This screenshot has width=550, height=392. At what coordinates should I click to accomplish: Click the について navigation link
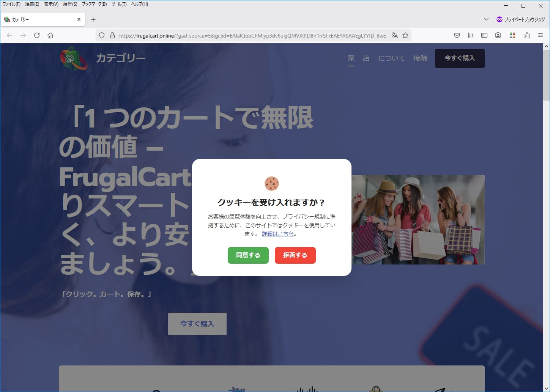click(392, 58)
